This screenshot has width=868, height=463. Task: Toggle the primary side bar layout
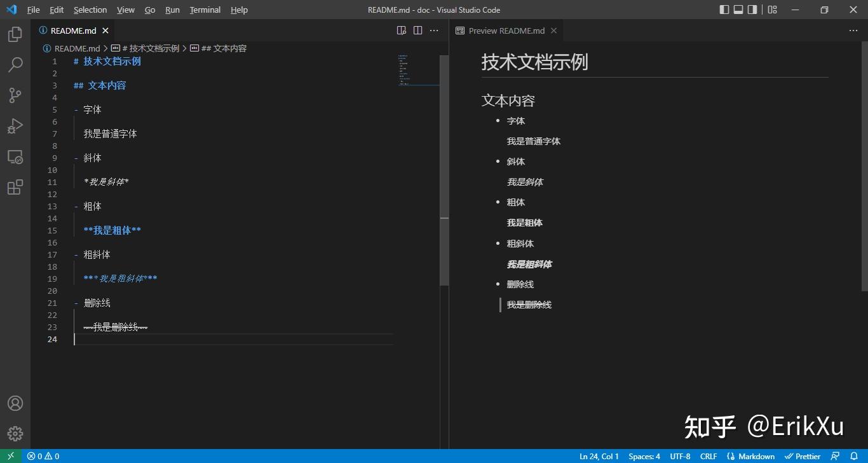[x=724, y=10]
